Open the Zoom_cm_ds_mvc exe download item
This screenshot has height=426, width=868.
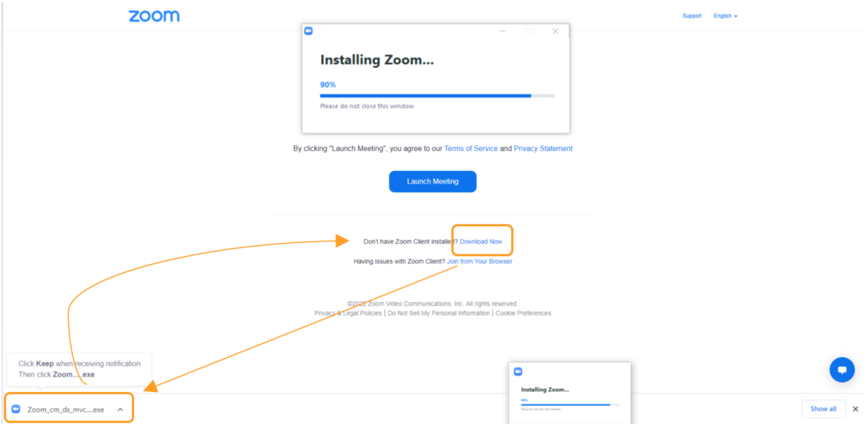pos(66,409)
